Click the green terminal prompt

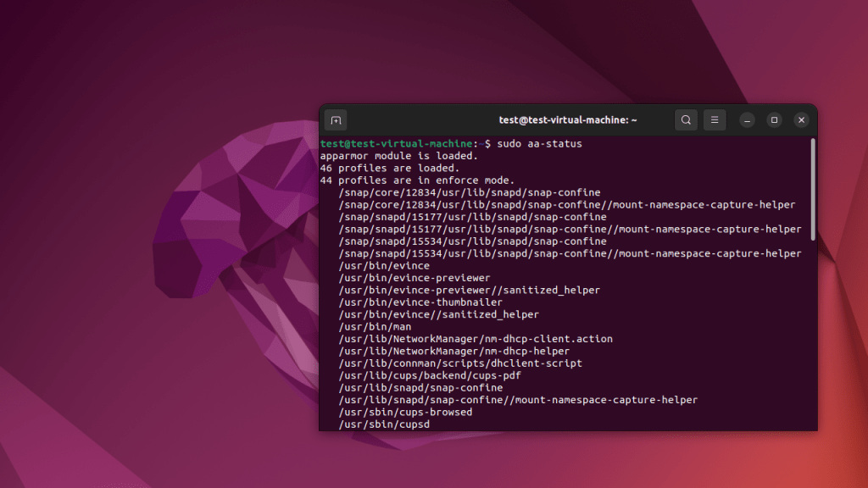[395, 143]
